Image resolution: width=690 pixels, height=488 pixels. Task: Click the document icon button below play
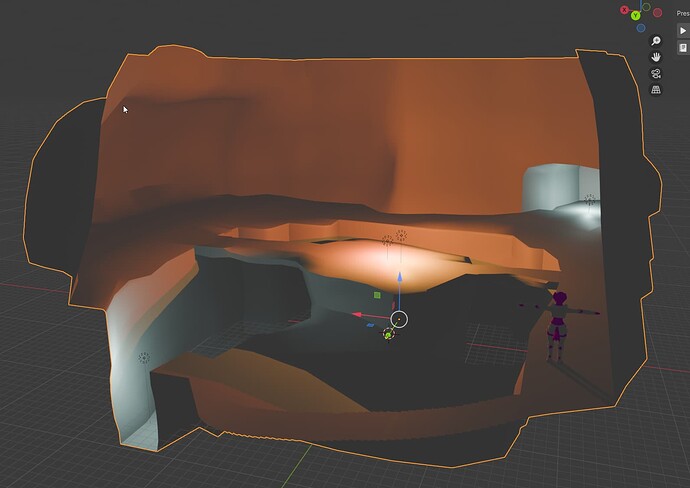click(683, 47)
